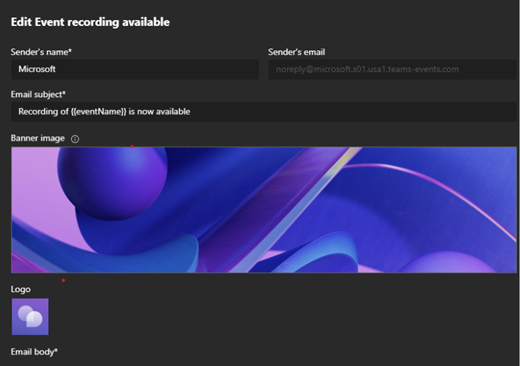The height and width of the screenshot is (366, 520).
Task: Select the purple banner image
Action: [264, 210]
